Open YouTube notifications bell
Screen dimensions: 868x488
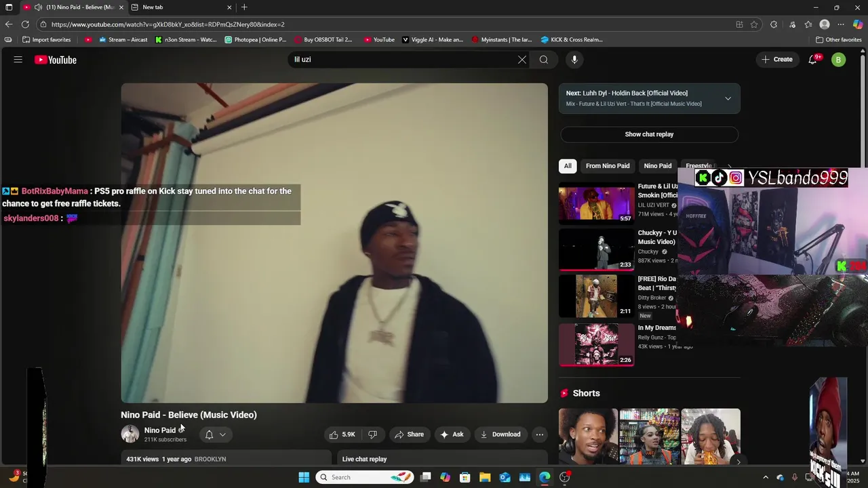[x=813, y=60]
